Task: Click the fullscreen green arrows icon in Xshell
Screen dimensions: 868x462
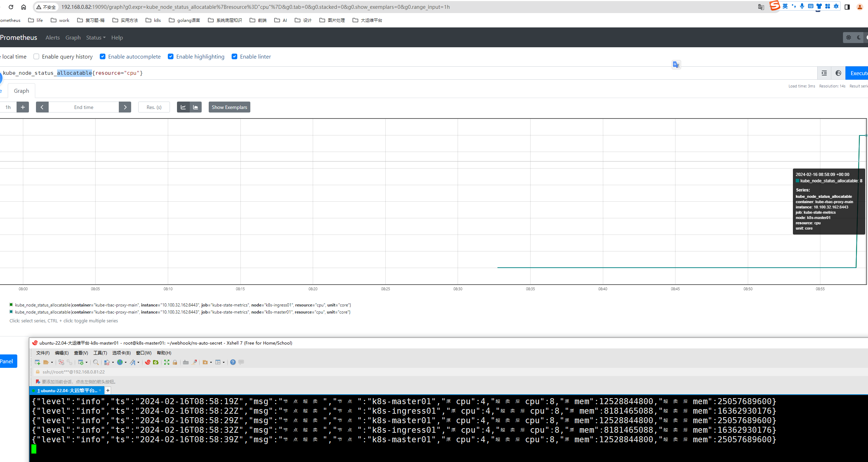Action: (x=167, y=362)
